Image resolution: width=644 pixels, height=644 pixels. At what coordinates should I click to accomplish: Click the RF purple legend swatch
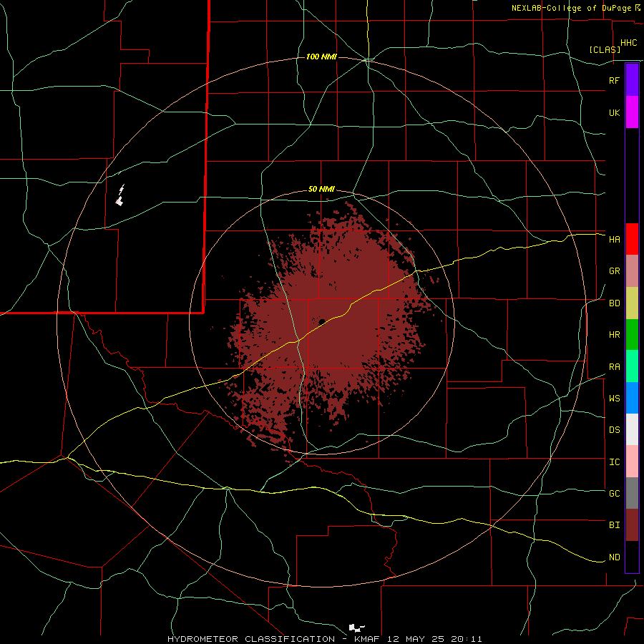[x=632, y=80]
